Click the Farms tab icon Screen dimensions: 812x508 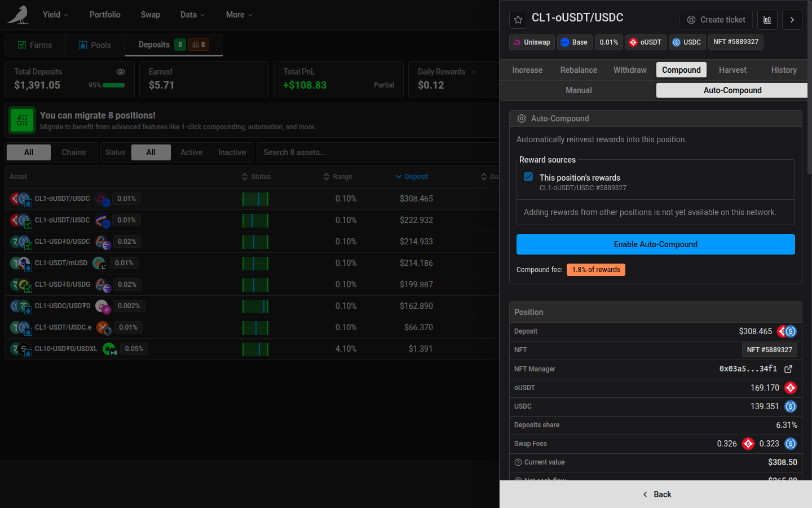pos(22,45)
